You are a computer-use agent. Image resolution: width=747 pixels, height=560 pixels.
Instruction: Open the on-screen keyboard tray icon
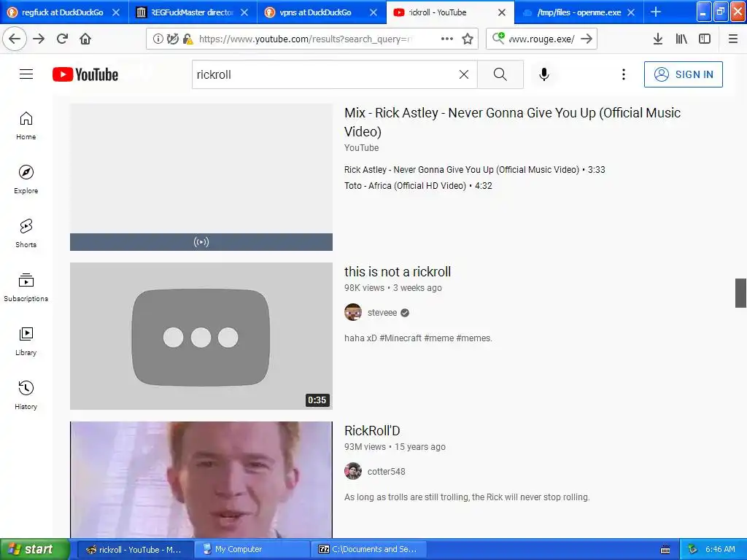click(x=665, y=550)
